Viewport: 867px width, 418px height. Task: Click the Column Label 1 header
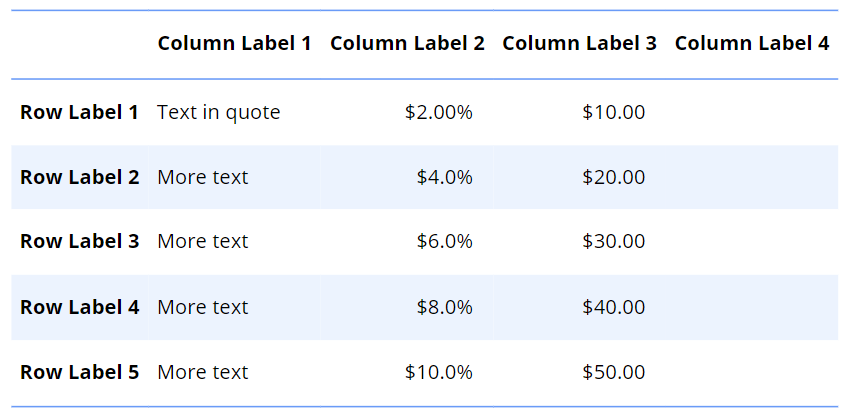(x=234, y=44)
